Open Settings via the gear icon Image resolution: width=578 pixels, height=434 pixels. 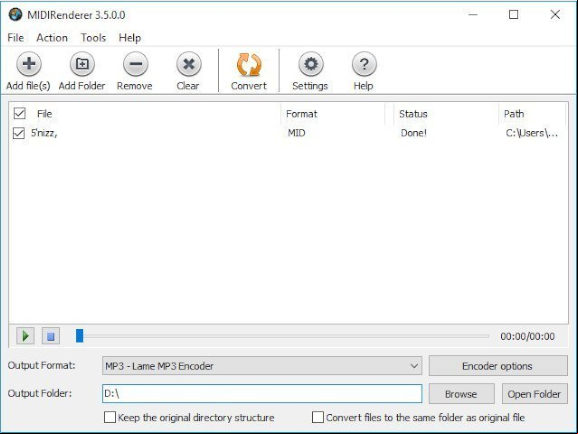coord(311,64)
